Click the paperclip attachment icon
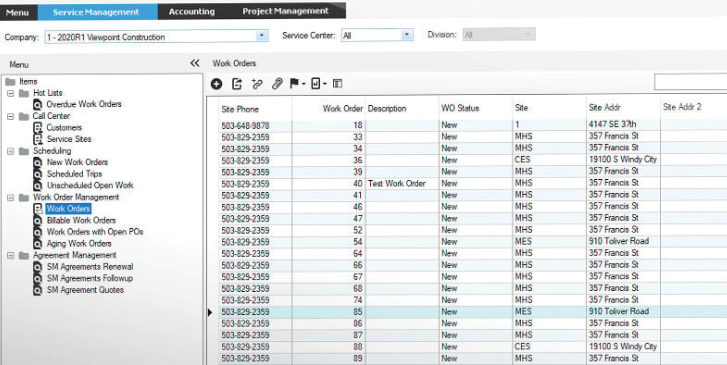 (277, 84)
